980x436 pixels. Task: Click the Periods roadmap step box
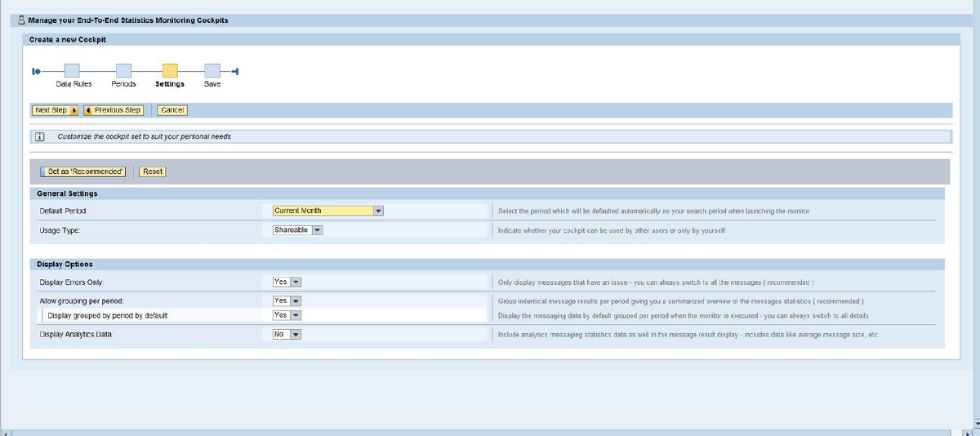[123, 71]
